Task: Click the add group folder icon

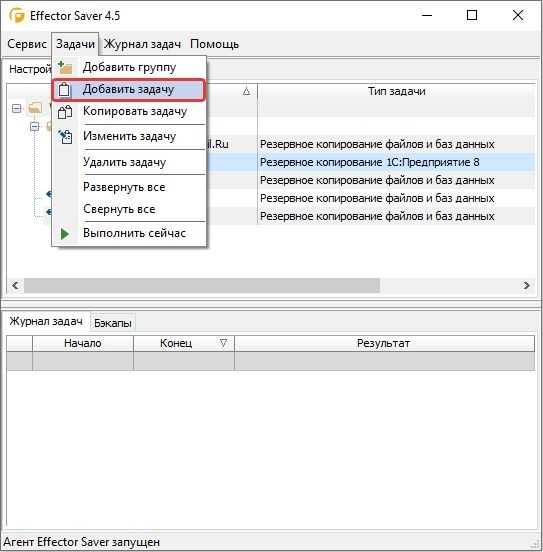Action: click(65, 67)
